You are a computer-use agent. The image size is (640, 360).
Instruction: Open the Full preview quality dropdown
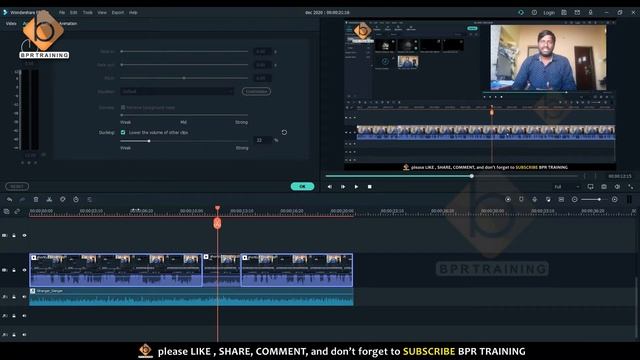click(x=567, y=187)
